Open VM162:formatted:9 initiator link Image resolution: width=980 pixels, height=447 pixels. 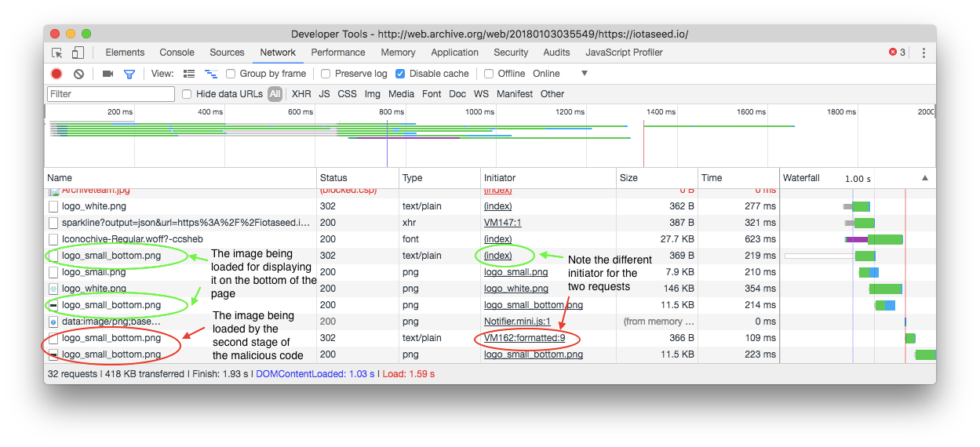tap(525, 338)
